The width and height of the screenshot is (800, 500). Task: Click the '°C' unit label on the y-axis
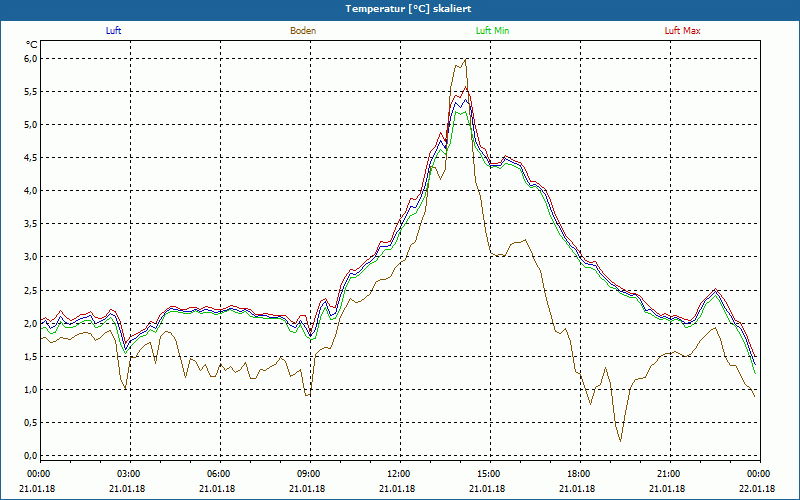32,45
